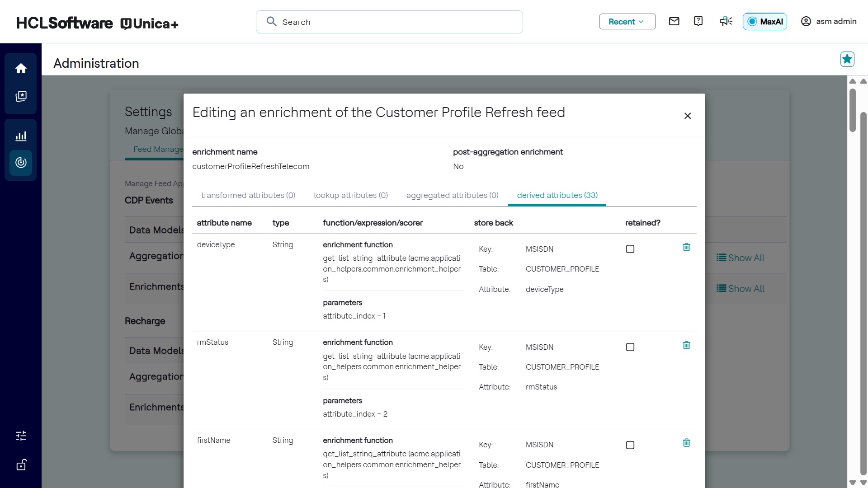Toggle the retained checkbox for rmStatus
This screenshot has height=488, width=868.
(x=630, y=347)
